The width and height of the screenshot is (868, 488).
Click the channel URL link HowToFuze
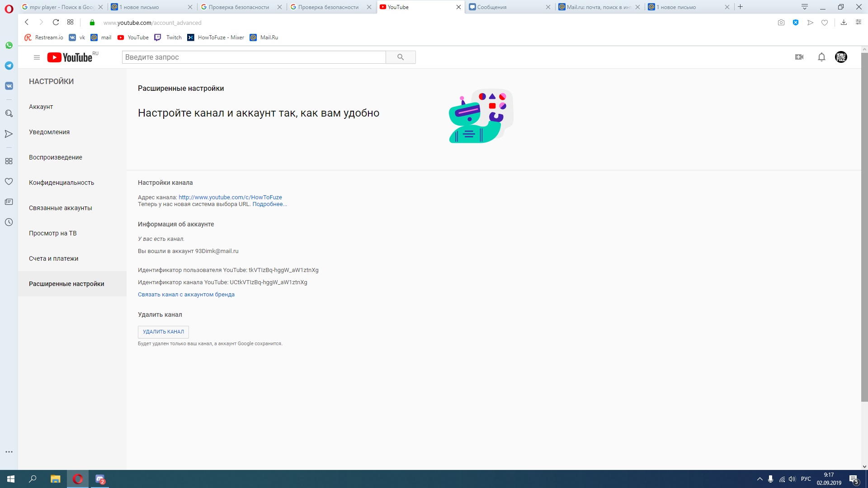(230, 197)
